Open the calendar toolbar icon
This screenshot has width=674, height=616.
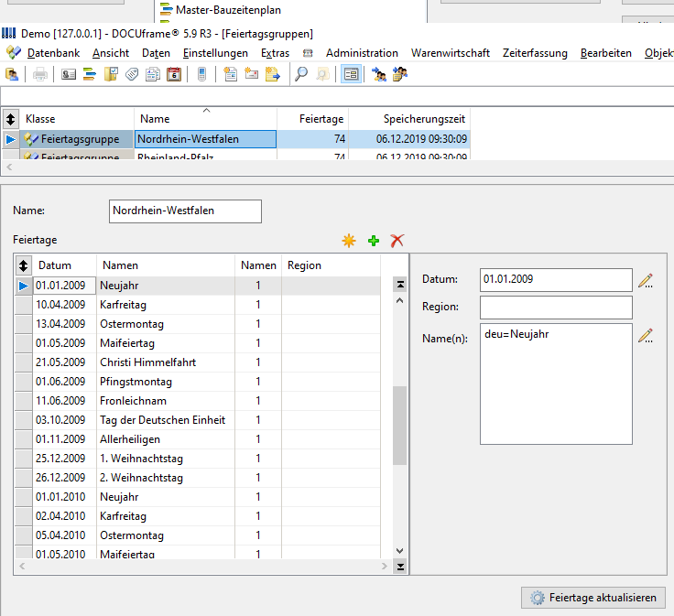pyautogui.click(x=174, y=74)
